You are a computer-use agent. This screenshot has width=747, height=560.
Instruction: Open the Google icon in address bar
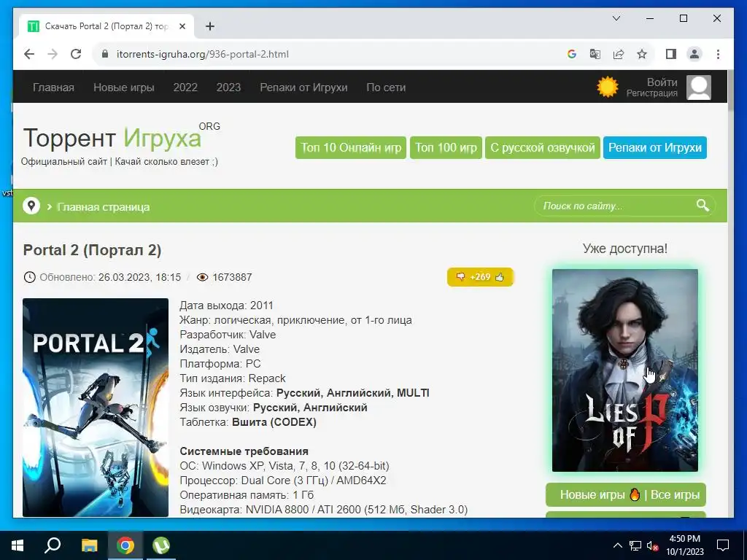point(572,54)
